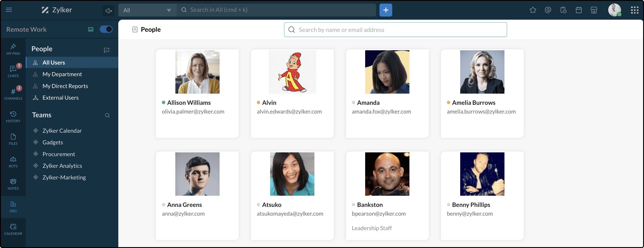Open the user profile avatar menu

(614, 10)
